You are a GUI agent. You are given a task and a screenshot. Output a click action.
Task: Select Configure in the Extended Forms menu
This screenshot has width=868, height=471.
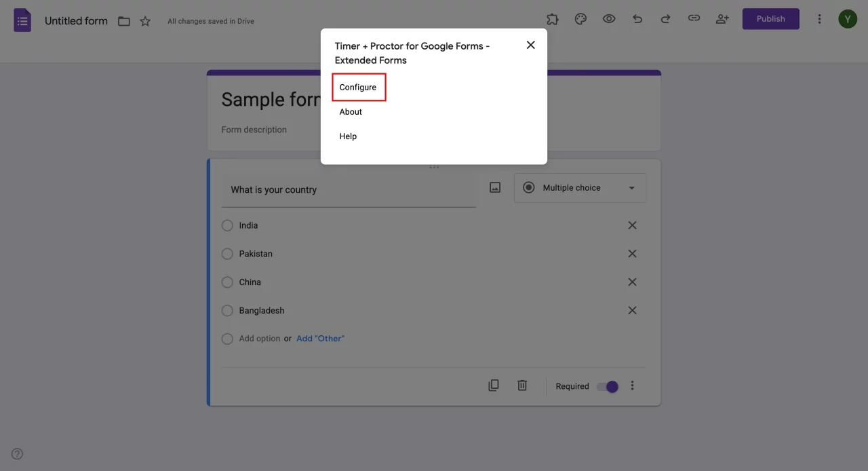(358, 87)
